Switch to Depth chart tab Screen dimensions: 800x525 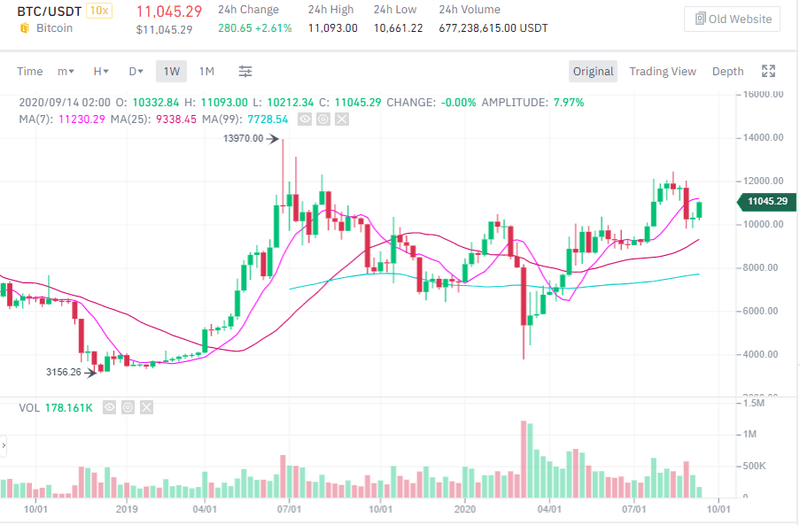(x=727, y=71)
